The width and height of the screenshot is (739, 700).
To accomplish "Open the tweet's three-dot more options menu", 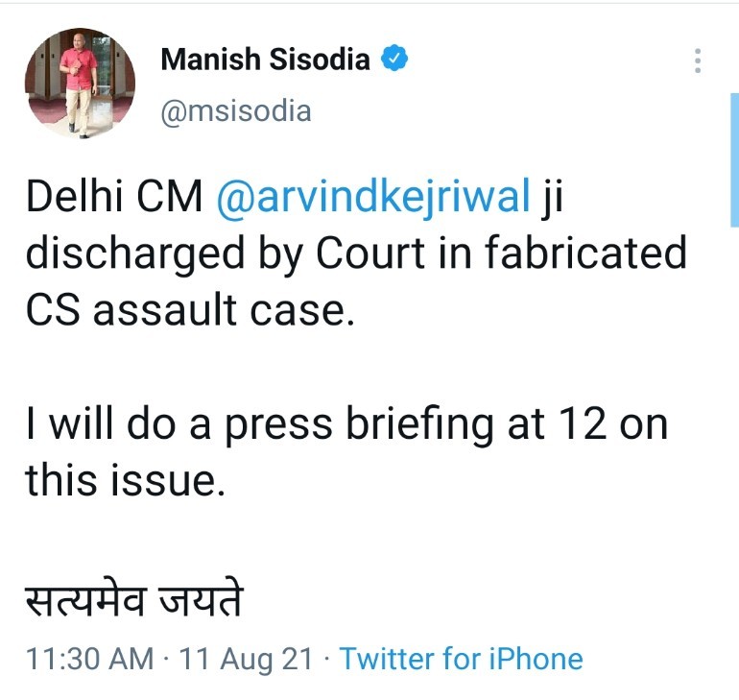I will [x=698, y=60].
